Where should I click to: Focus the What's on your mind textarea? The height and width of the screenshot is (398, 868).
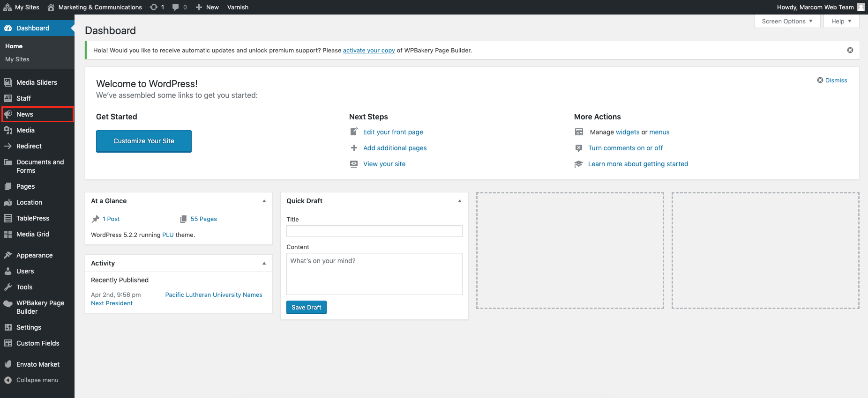pyautogui.click(x=374, y=274)
